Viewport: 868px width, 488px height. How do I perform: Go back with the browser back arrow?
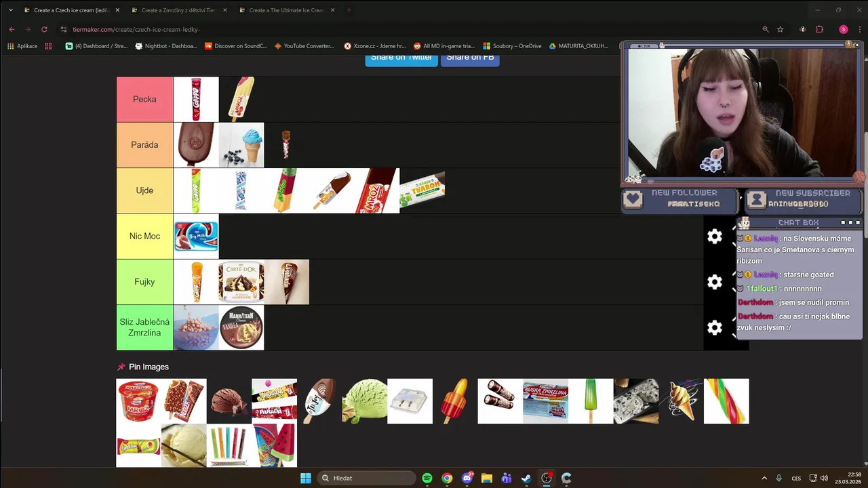[x=12, y=29]
